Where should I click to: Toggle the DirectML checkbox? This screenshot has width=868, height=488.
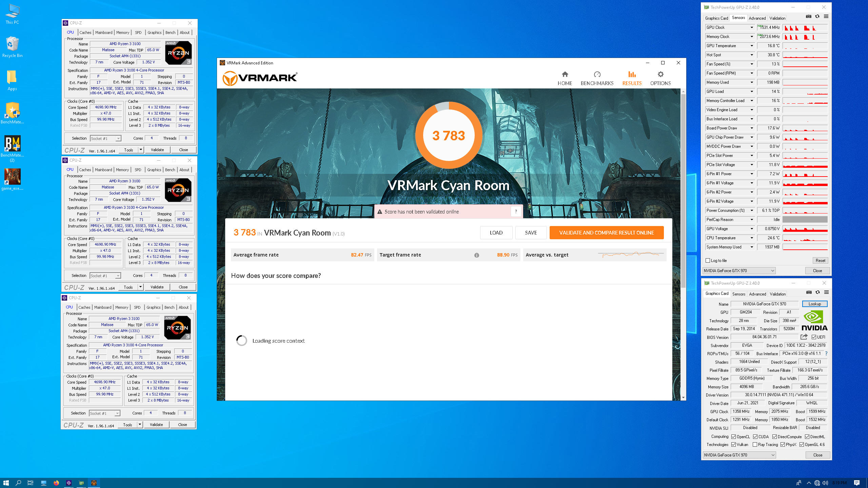point(807,437)
